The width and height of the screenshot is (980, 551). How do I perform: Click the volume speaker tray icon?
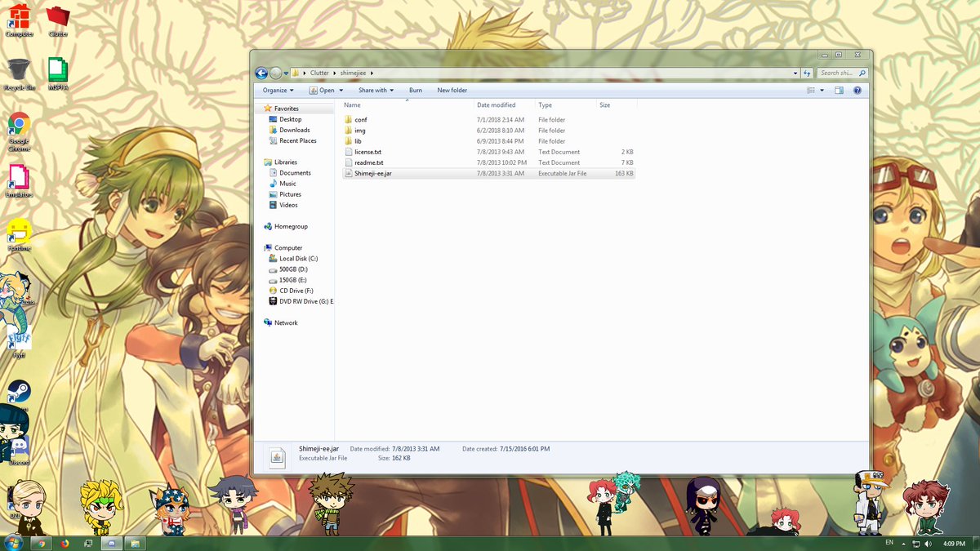click(x=929, y=544)
